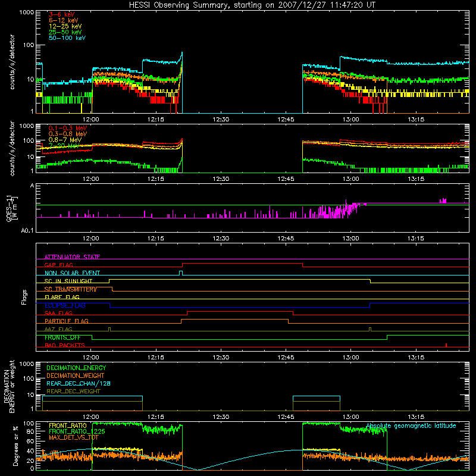Click the FRONT_RATIO_1225 legend label
This screenshot has height=476, width=476.
[77, 431]
